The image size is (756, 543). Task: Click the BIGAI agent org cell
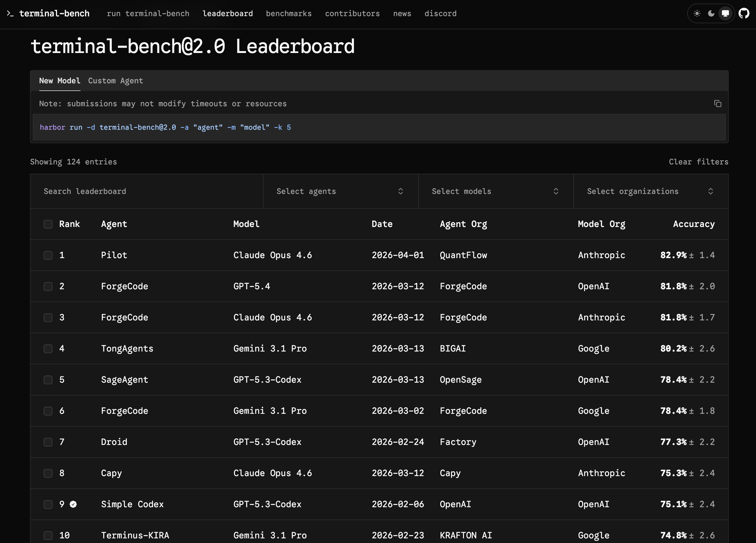(x=453, y=349)
